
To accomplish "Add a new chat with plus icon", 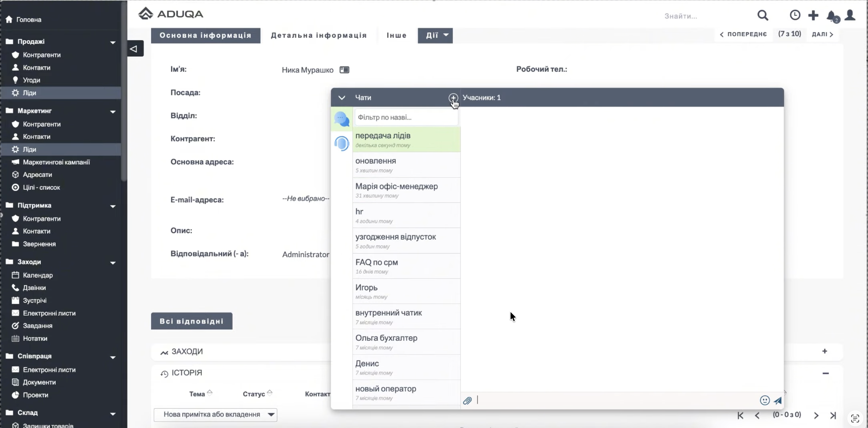I will click(453, 97).
